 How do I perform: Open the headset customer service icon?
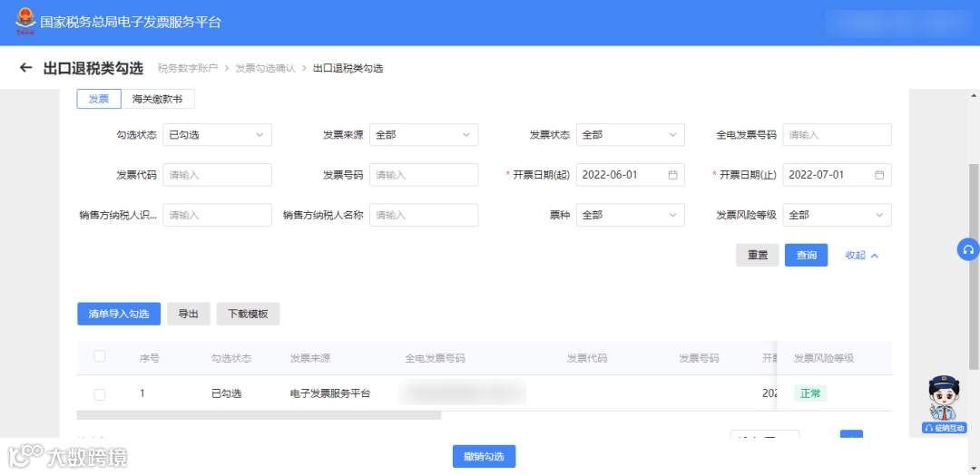point(968,249)
